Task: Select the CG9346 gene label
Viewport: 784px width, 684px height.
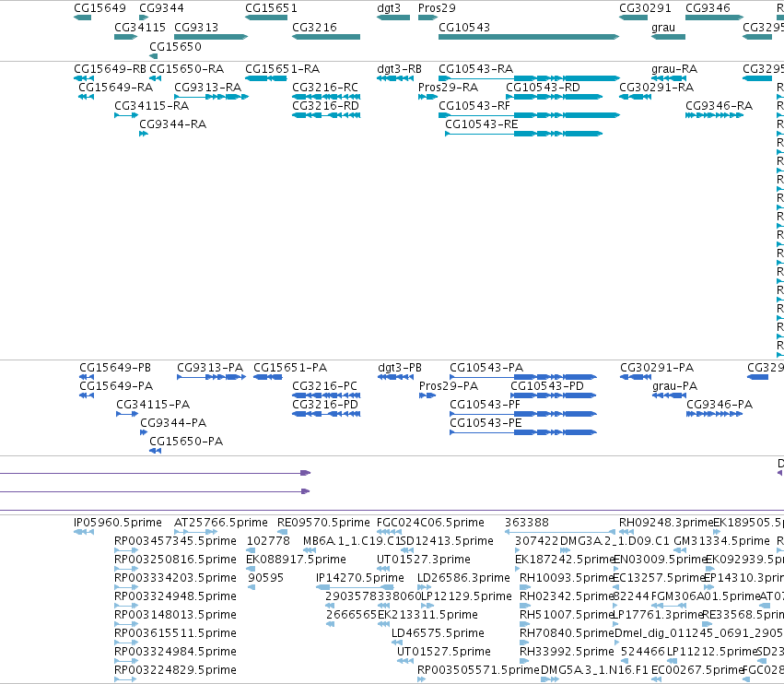Action: 708,8
